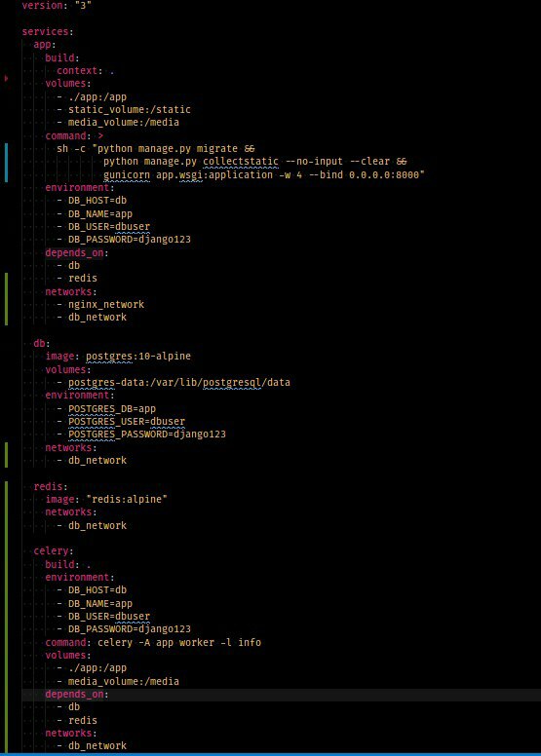Select the context: . line
This screenshot has height=756, width=541.
coord(86,71)
